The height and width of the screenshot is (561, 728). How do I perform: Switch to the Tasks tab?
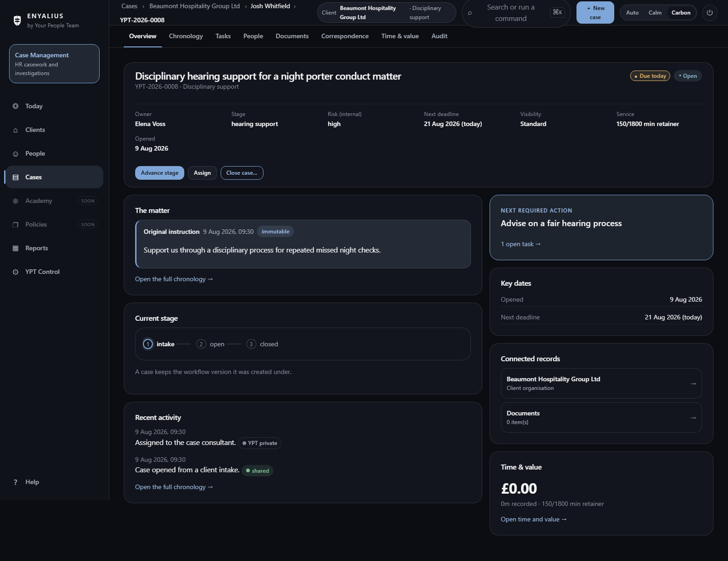(x=223, y=36)
